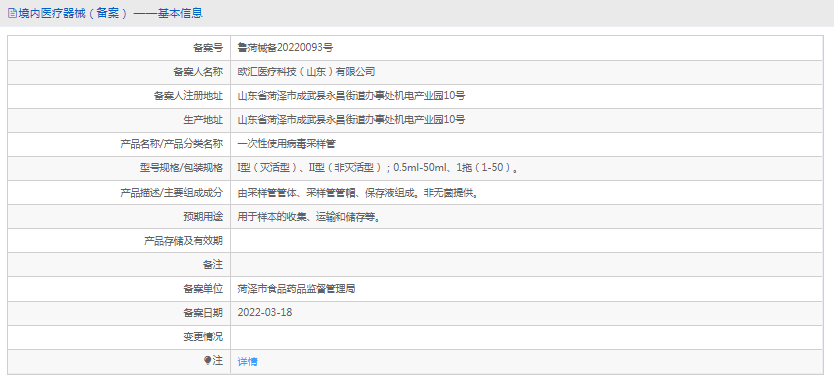Click the 备注 label
This screenshot has width=834, height=380.
[x=213, y=265]
